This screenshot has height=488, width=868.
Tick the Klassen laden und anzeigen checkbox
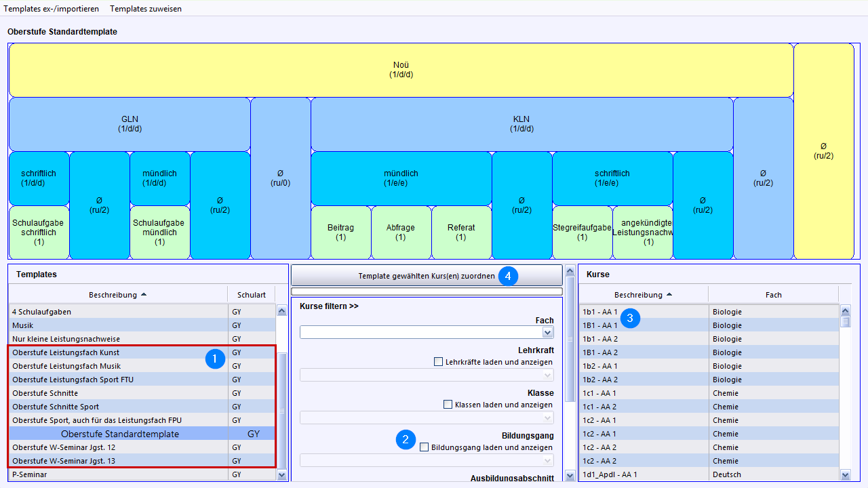tap(448, 405)
